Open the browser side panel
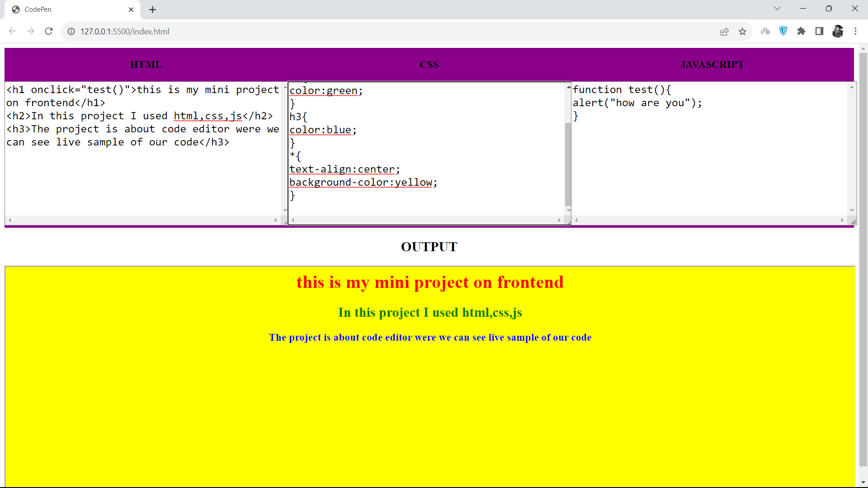868x488 pixels. (819, 31)
